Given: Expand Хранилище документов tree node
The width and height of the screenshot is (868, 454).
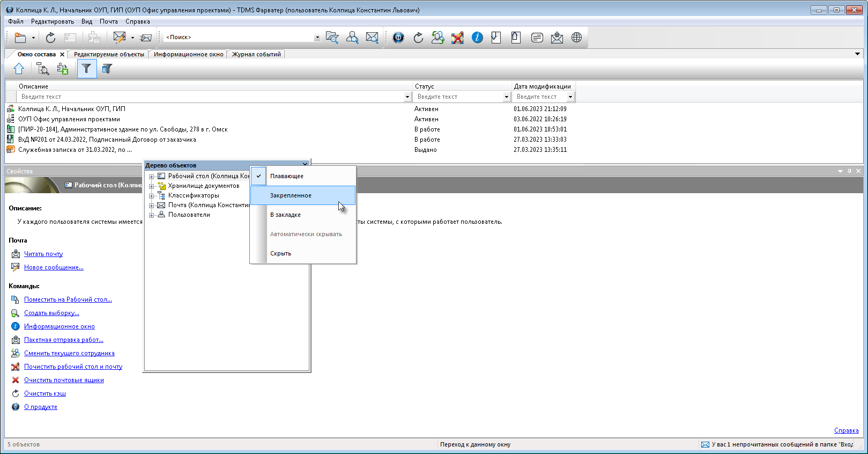Looking at the screenshot, I should (x=151, y=186).
